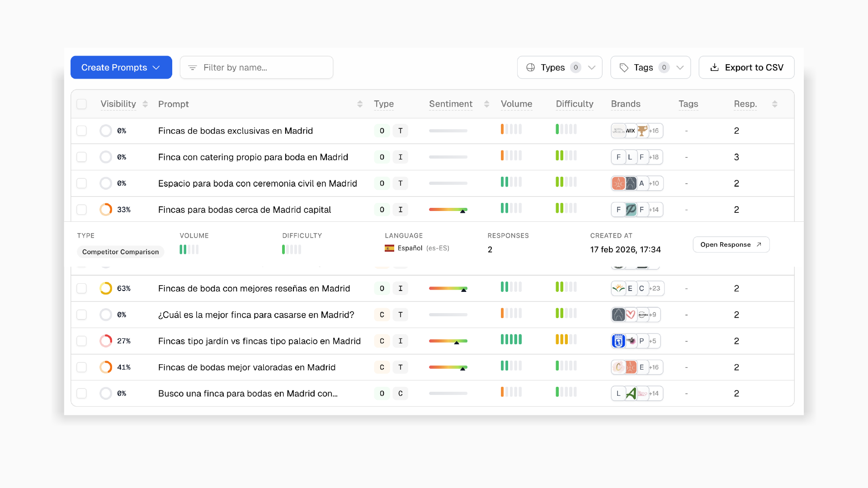Export the table to CSV
Viewport: 868px width, 488px height.
point(746,67)
